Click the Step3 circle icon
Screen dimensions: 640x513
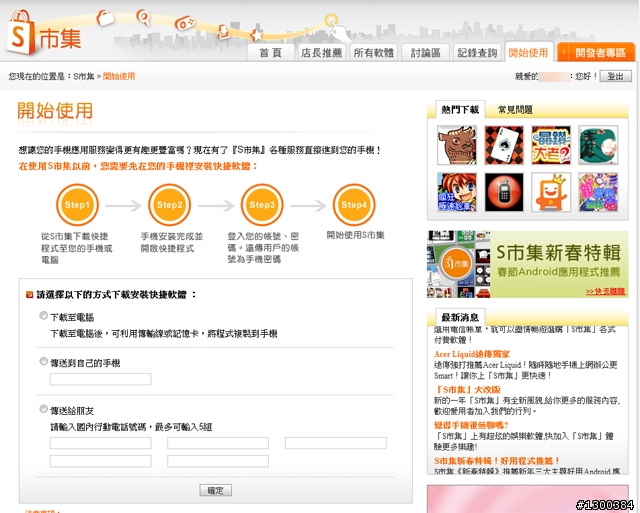pos(262,205)
